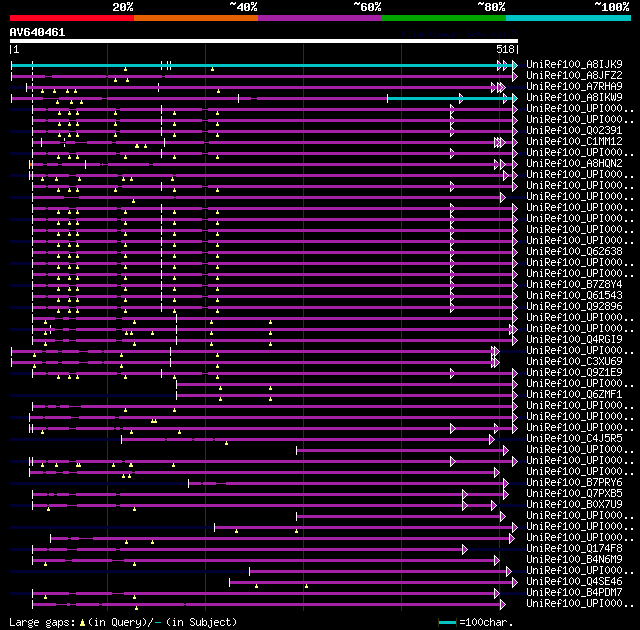Click the orange ~40% identity color segment
Image resolution: width=640 pixels, height=630 pixels.
196,18
